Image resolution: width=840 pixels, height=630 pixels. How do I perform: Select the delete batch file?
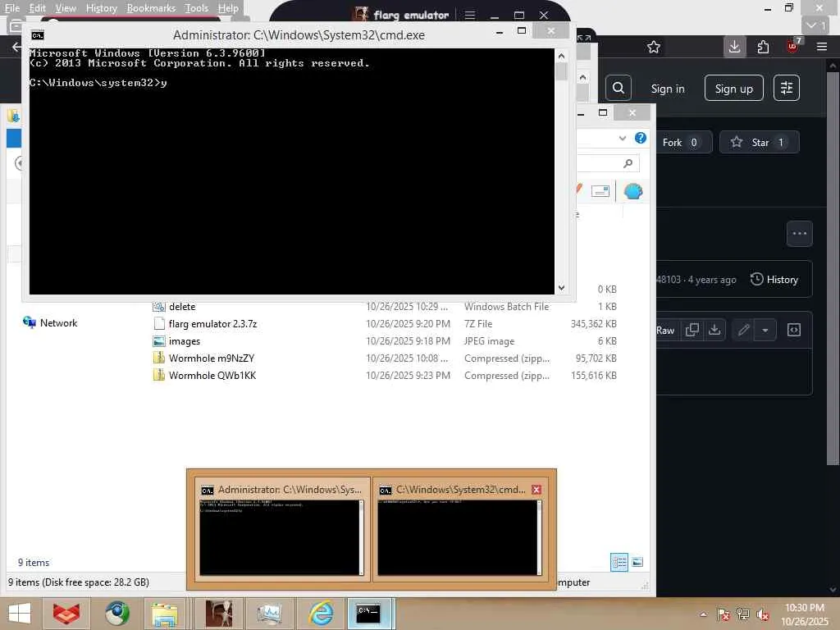[x=182, y=307]
